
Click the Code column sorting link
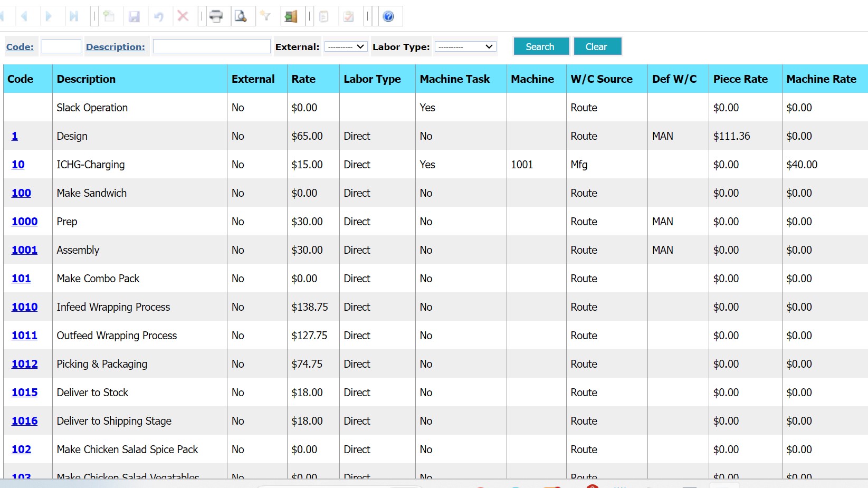(20, 46)
